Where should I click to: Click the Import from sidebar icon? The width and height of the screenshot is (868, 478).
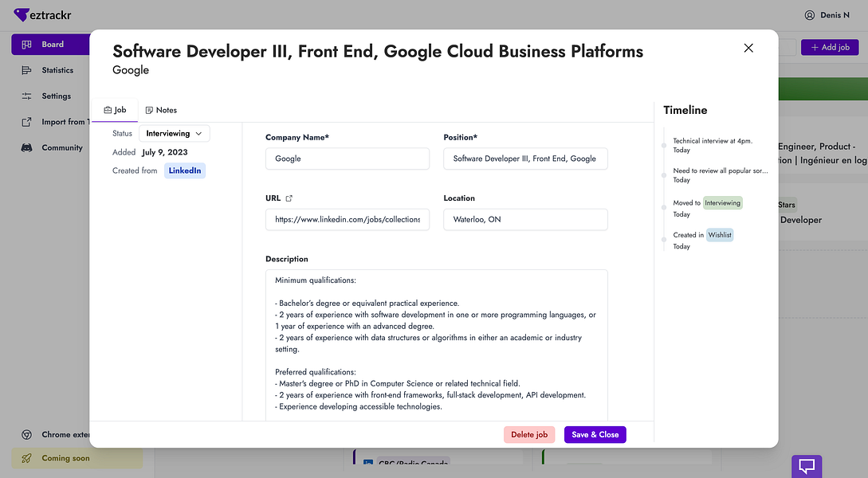tap(26, 122)
